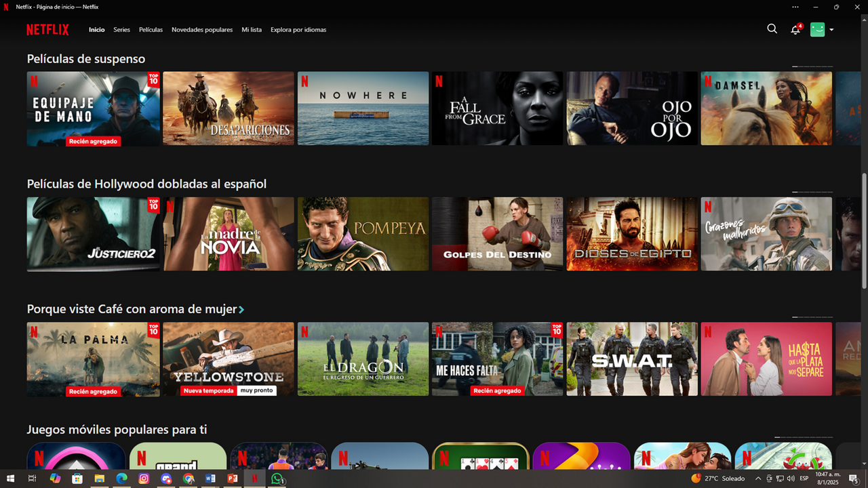This screenshot has height=488, width=868.
Task: Open the network tray icon
Action: coord(780,479)
